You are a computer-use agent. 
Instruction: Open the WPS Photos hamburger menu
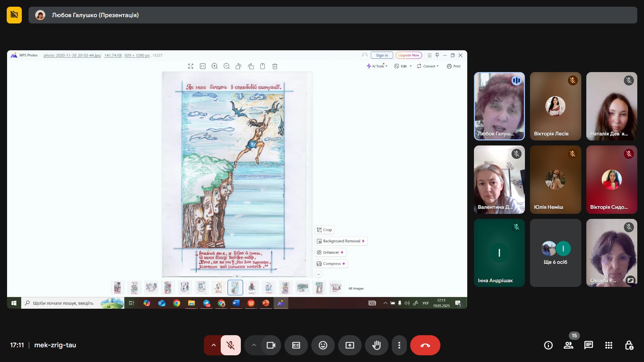click(429, 55)
